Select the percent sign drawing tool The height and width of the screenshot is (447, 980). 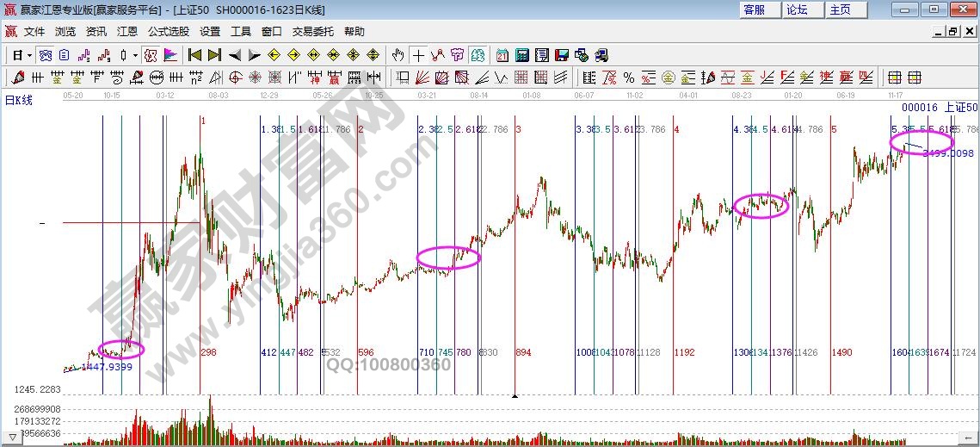point(629,78)
